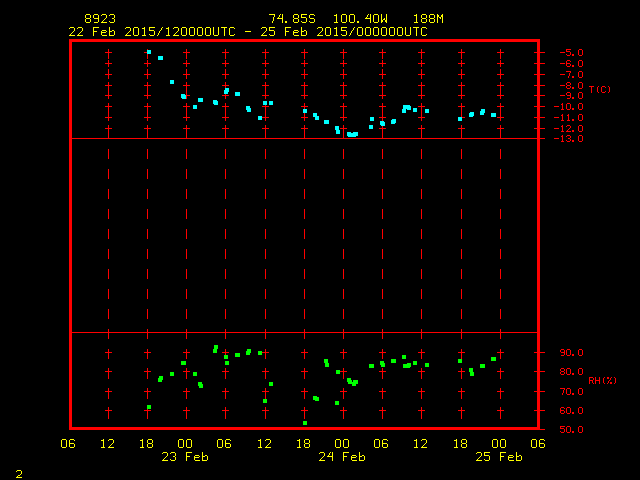The width and height of the screenshot is (640, 480).
Task: Select the -11.0 temperature tick label
Action: [569, 118]
